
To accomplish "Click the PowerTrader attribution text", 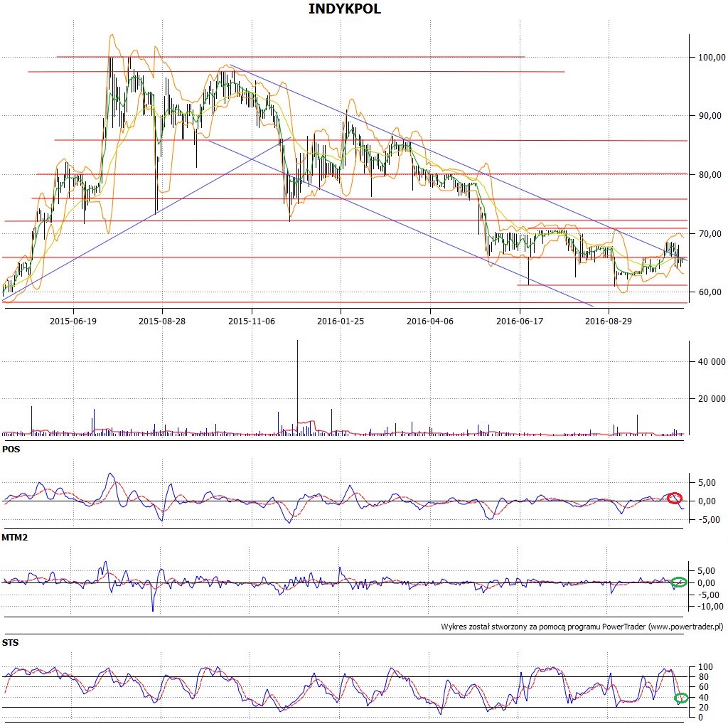I will pyautogui.click(x=582, y=627).
